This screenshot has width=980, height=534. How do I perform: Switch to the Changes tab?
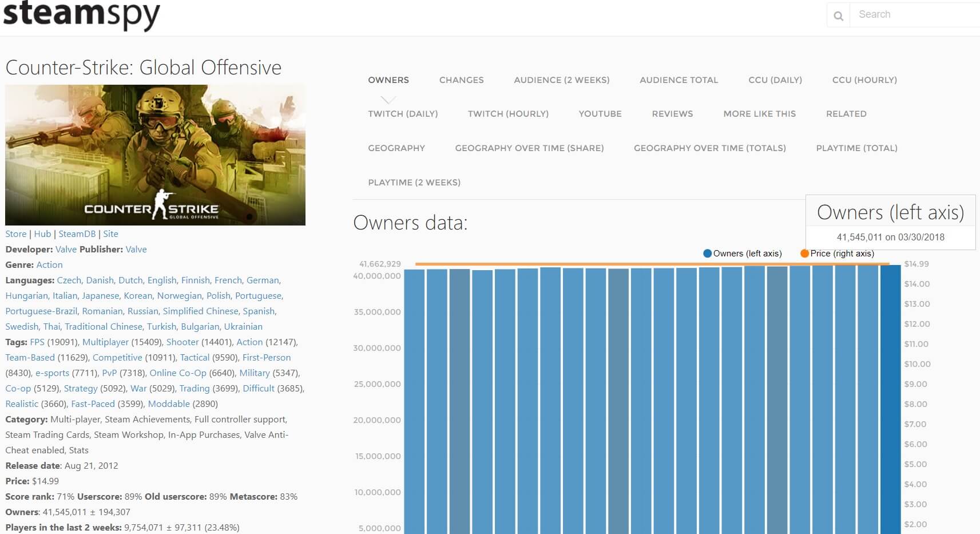[461, 80]
